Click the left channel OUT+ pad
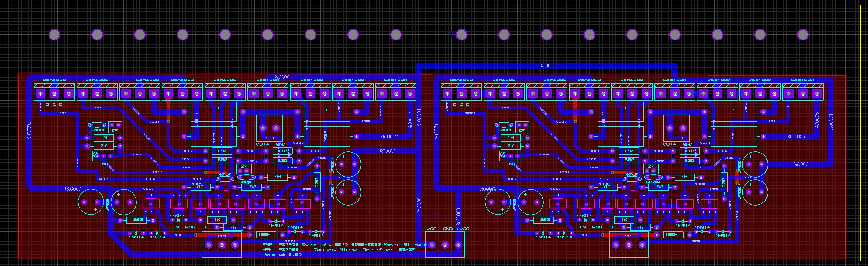The height and width of the screenshot is (266, 868). (263, 128)
